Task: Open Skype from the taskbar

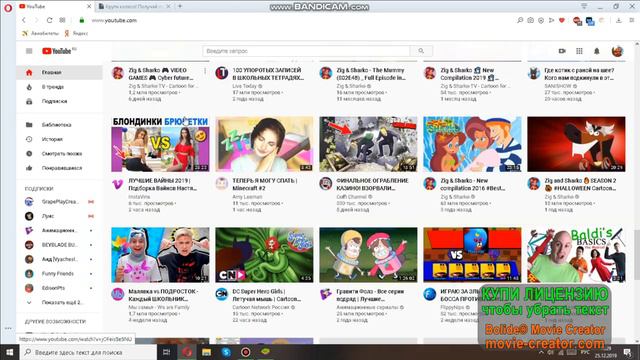Action: click(226, 352)
